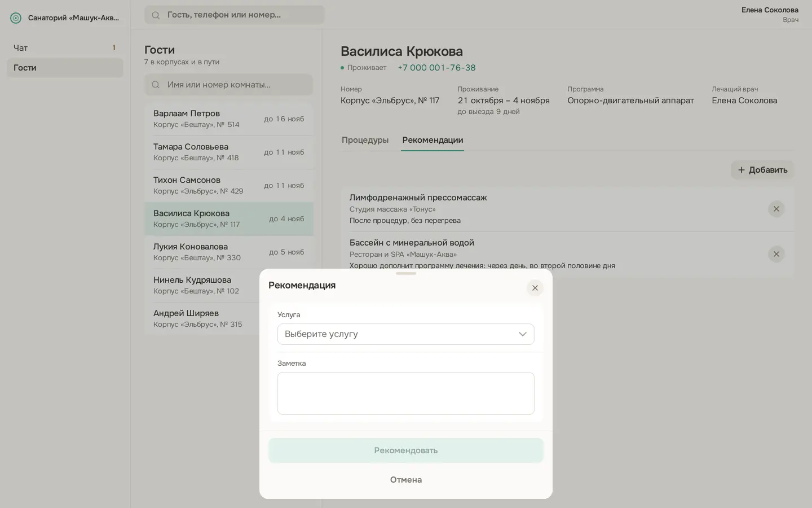
Task: Cancel the dialog with Отмена
Action: pyautogui.click(x=406, y=480)
